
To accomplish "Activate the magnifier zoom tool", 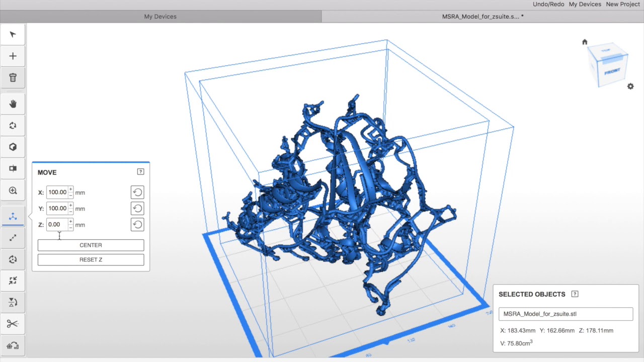I will [x=13, y=191].
